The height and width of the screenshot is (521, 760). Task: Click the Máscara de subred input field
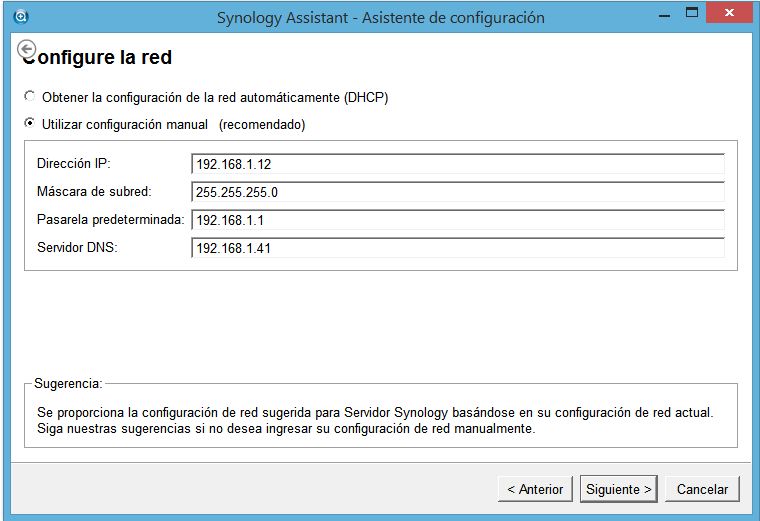[458, 192]
